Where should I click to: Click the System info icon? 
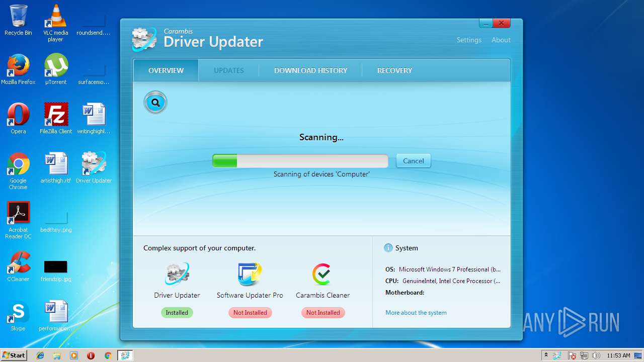click(388, 248)
